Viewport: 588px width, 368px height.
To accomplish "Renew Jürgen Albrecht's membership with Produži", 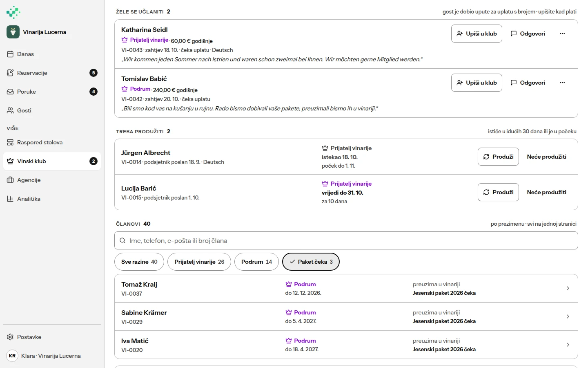I will pyautogui.click(x=498, y=157).
